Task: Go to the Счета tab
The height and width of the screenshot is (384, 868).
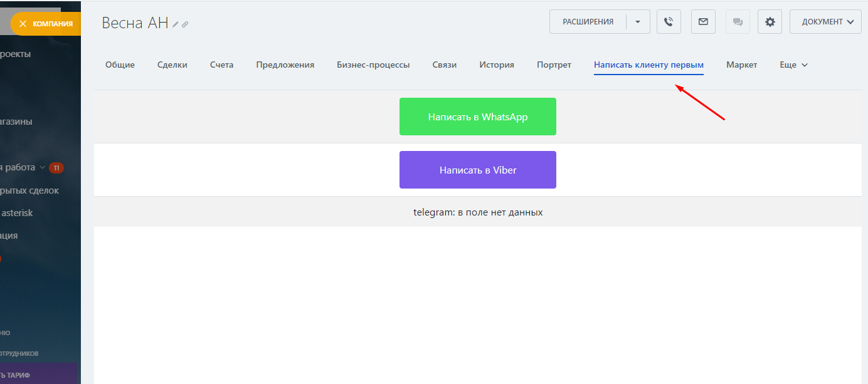Action: pyautogui.click(x=221, y=65)
